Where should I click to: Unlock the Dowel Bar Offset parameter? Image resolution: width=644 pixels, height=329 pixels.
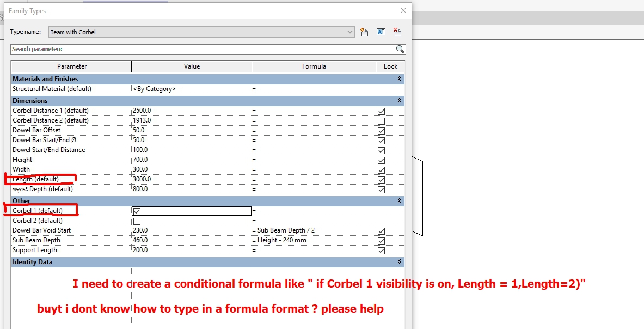[381, 130]
